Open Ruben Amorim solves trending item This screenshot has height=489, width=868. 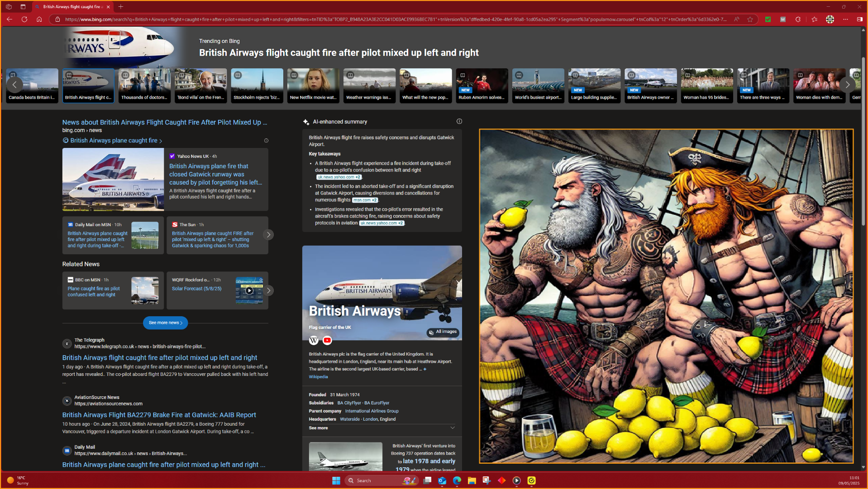click(x=482, y=85)
